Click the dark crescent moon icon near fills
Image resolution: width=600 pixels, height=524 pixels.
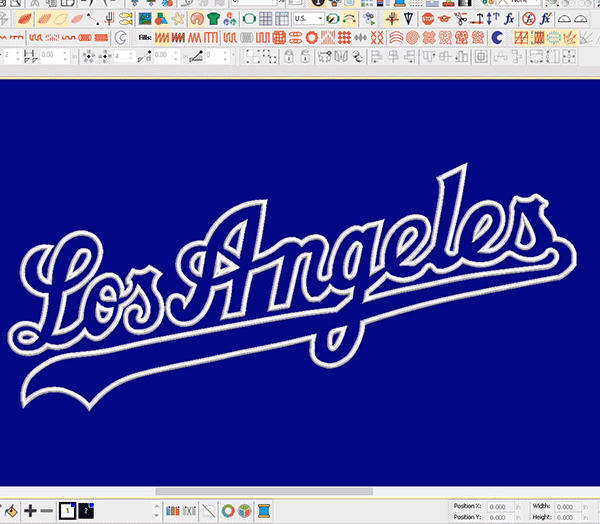[497, 38]
